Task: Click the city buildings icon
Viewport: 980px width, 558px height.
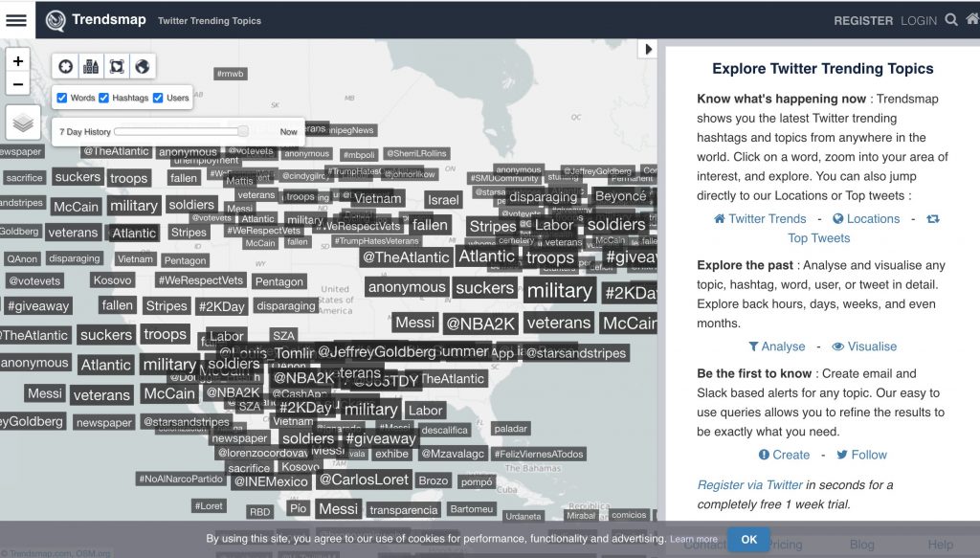Action: [91, 66]
